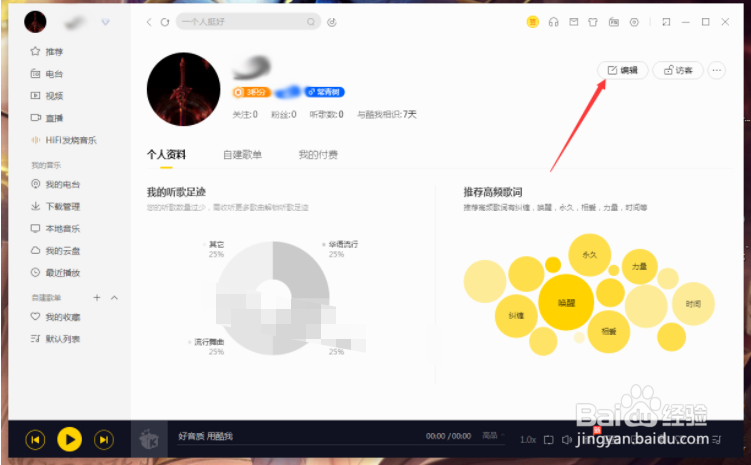Open the headphones sound-effect icon

pos(554,22)
